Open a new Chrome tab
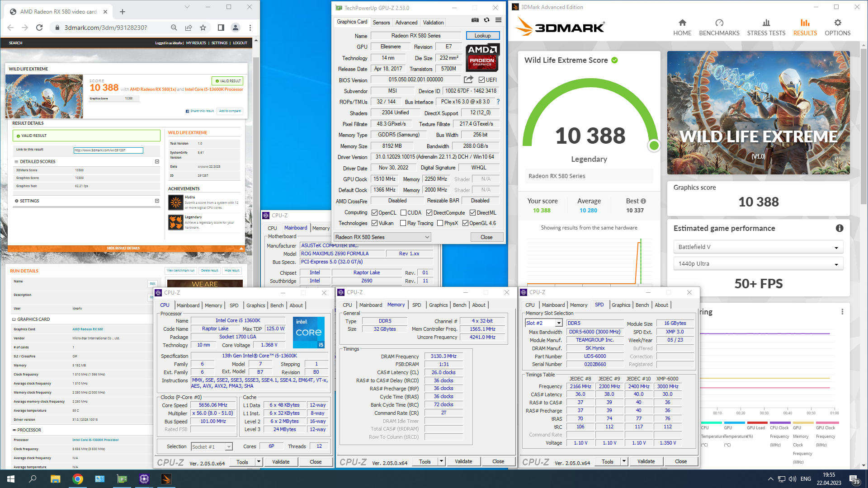The image size is (868, 488). pos(123,12)
